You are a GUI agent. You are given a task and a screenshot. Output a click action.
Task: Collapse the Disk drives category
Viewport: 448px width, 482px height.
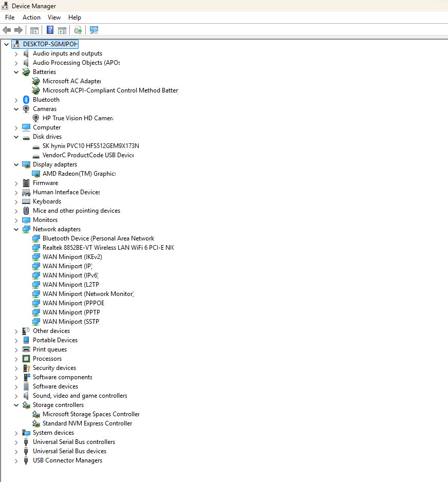(x=16, y=137)
